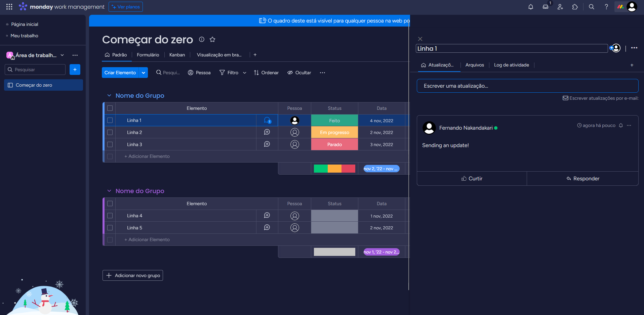
Task: Show board description info icon
Action: point(202,39)
